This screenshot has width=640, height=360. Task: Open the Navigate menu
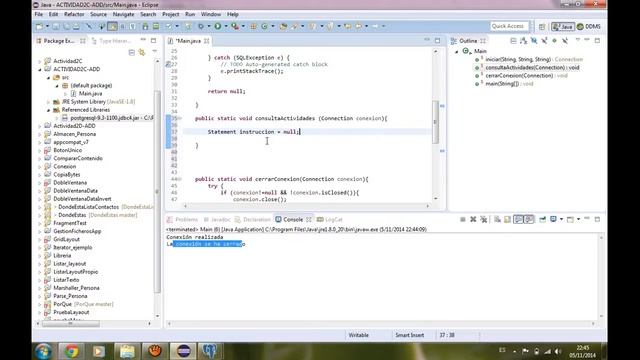click(123, 14)
